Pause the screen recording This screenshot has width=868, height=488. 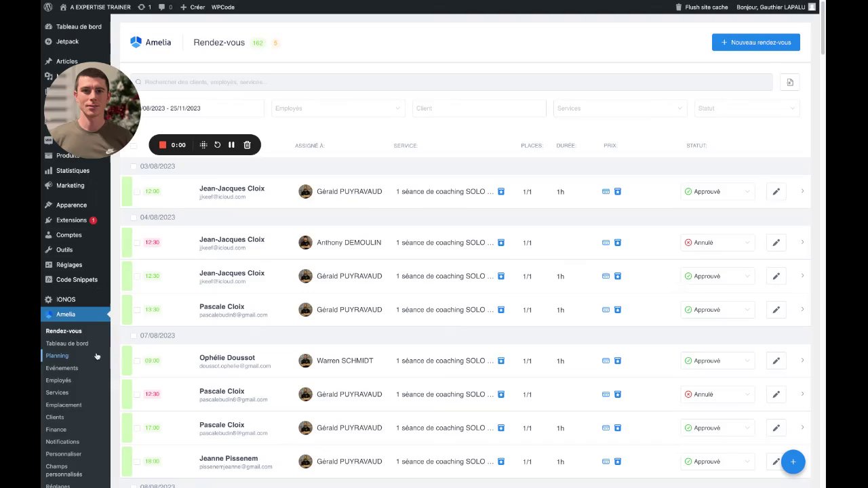[231, 145]
